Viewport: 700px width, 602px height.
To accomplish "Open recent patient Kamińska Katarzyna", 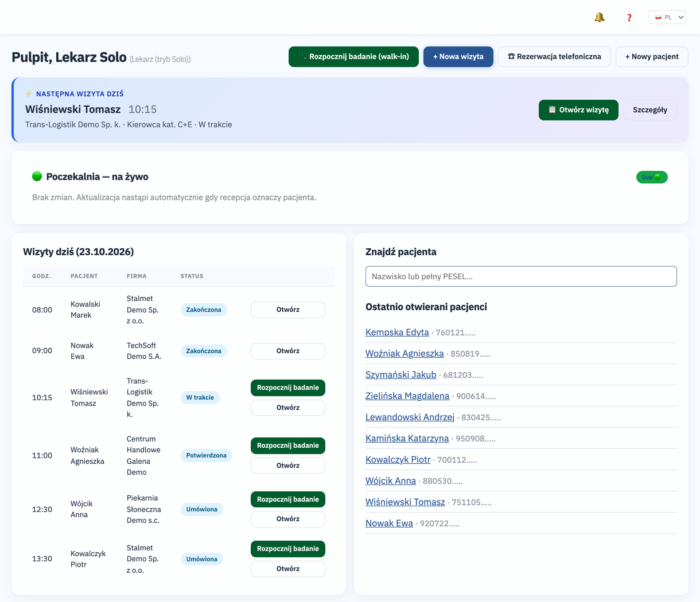I will (x=407, y=439).
